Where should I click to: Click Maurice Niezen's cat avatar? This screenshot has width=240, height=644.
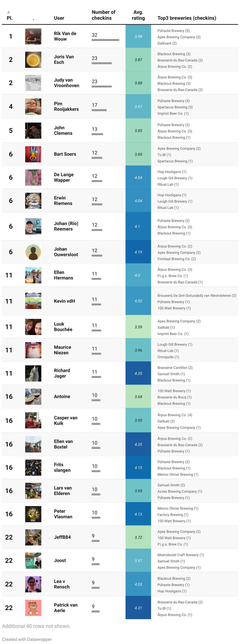coord(33,350)
